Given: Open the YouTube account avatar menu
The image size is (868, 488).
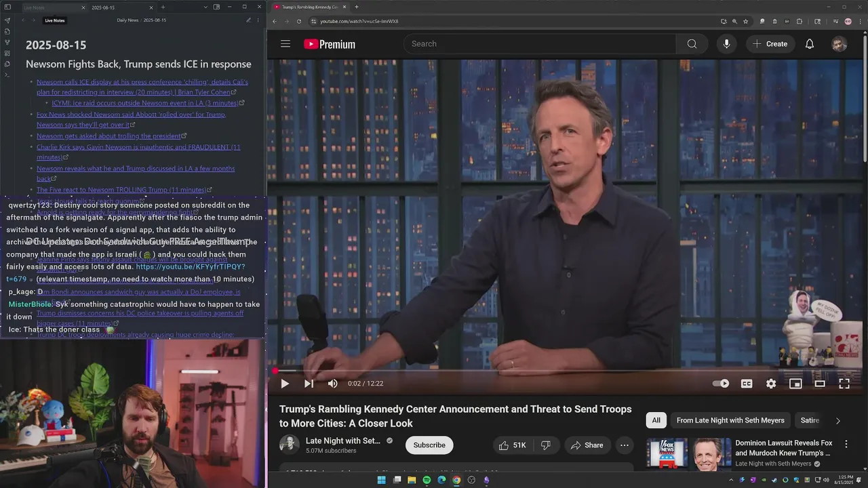Looking at the screenshot, I should click(x=840, y=44).
